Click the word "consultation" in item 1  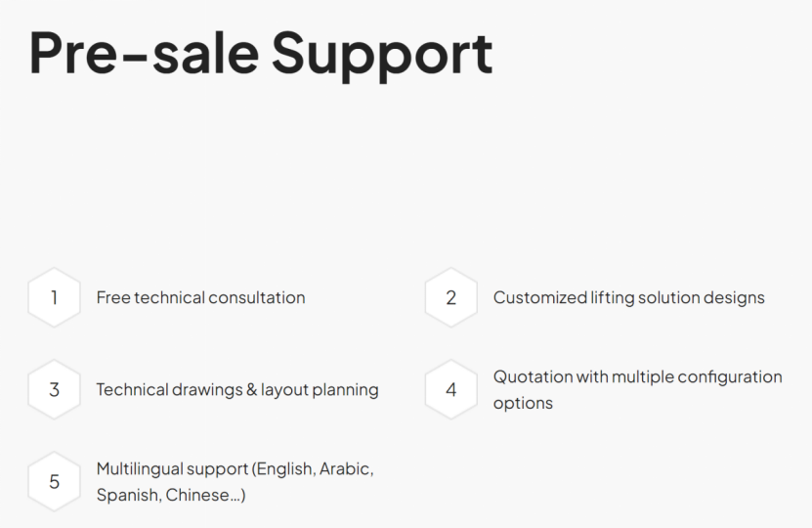click(257, 297)
